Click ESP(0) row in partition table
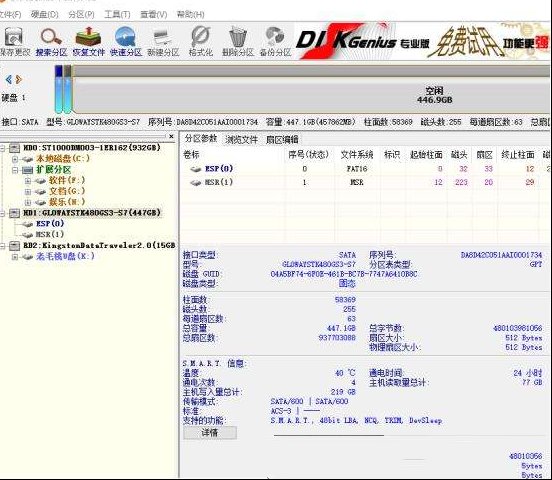The height and width of the screenshot is (480, 552). tap(366, 169)
